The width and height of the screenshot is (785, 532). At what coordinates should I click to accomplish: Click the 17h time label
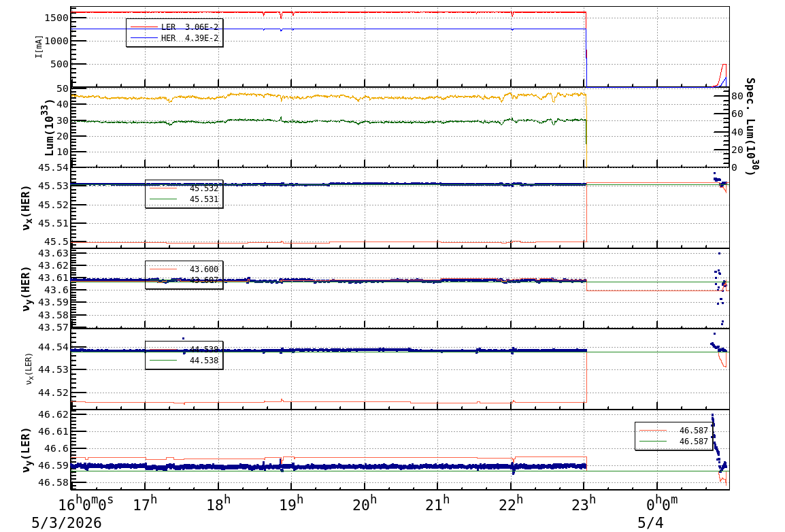coord(145,503)
